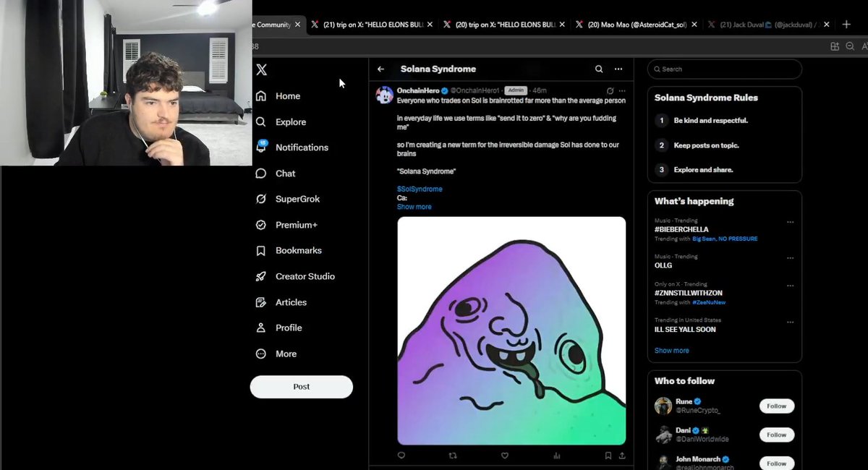
Task: Open the $SolSyndrome cashtag link
Action: 420,189
